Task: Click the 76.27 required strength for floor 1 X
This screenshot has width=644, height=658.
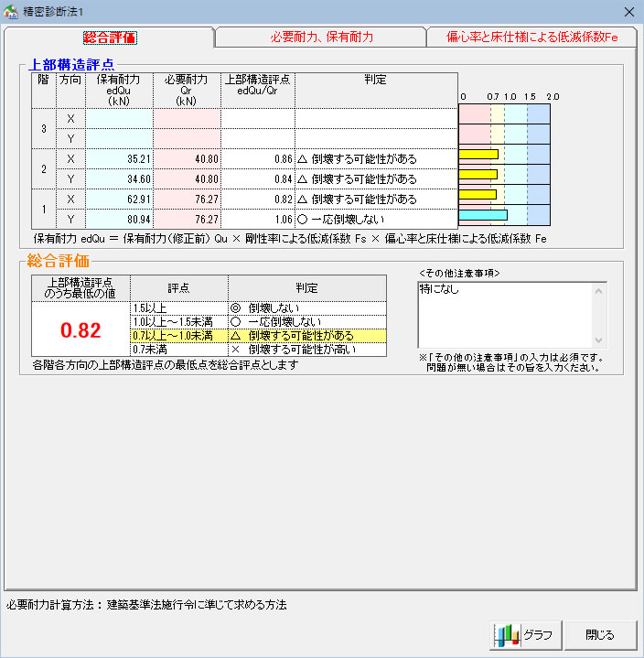Action: tap(188, 200)
